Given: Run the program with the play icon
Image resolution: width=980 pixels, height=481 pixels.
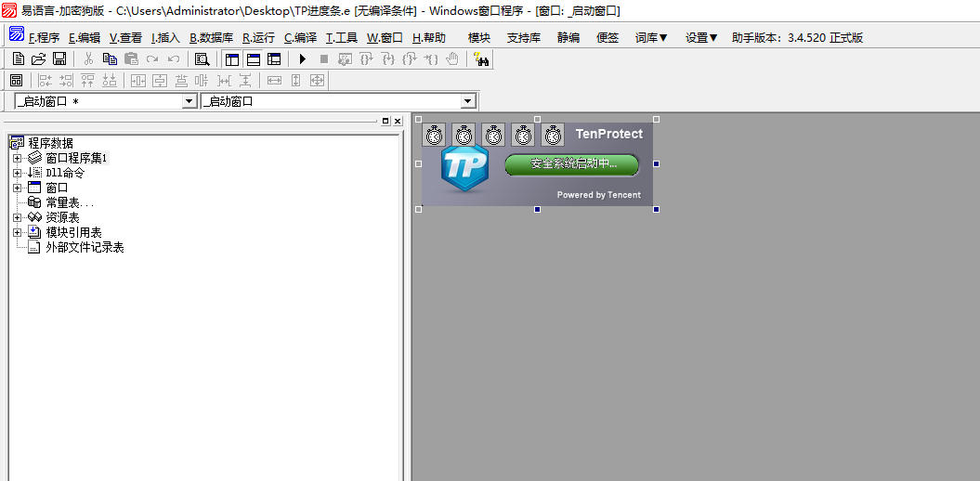Looking at the screenshot, I should [x=303, y=59].
